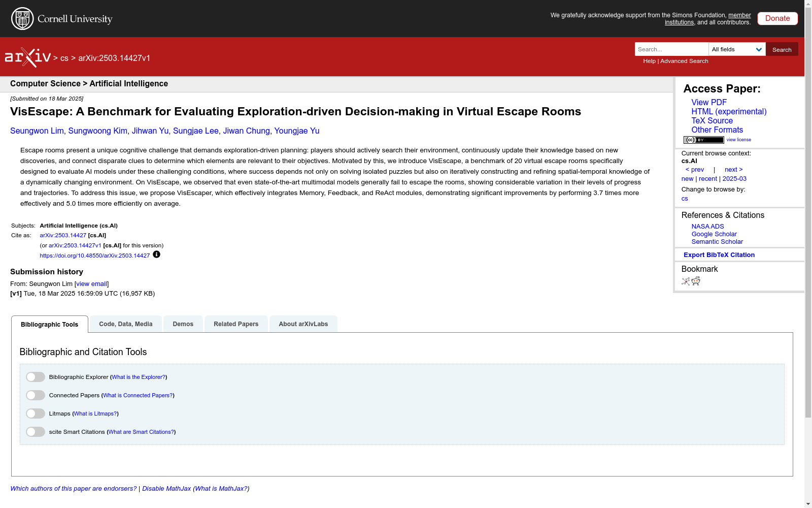Click arXiv:2503.14427 cite-as link

pos(63,236)
